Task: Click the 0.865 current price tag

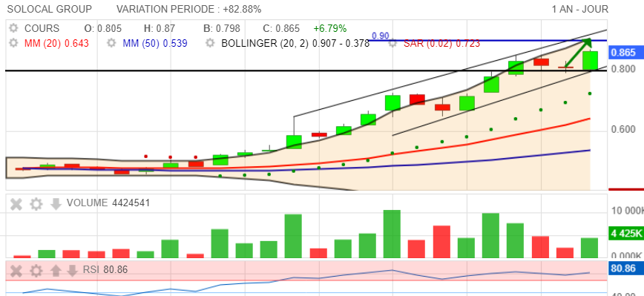Action: point(623,53)
